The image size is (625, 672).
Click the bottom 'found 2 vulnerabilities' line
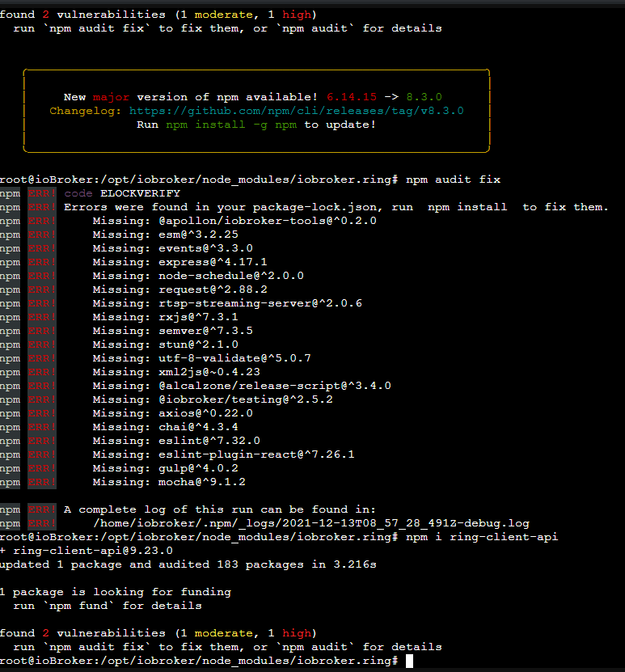(x=158, y=633)
